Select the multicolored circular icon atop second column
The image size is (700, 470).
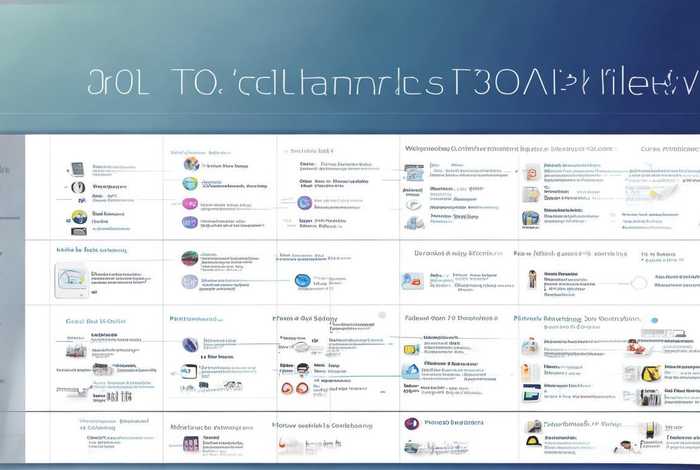pos(191,164)
